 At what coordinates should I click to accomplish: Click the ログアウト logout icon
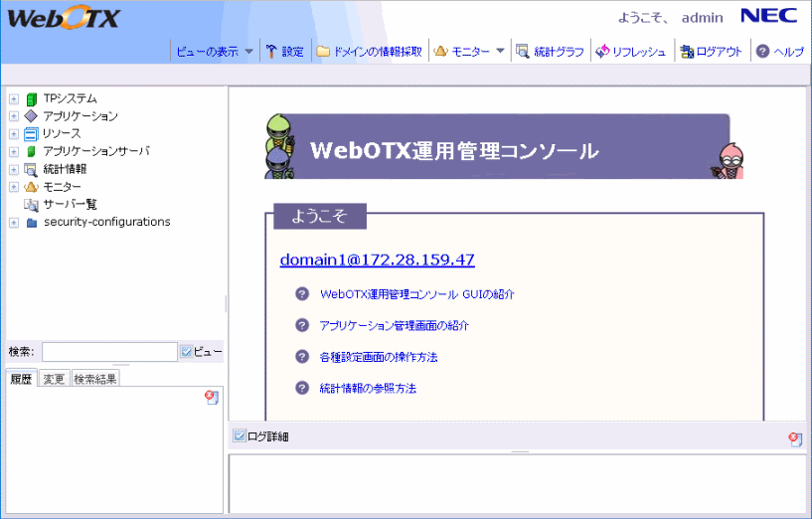click(686, 52)
